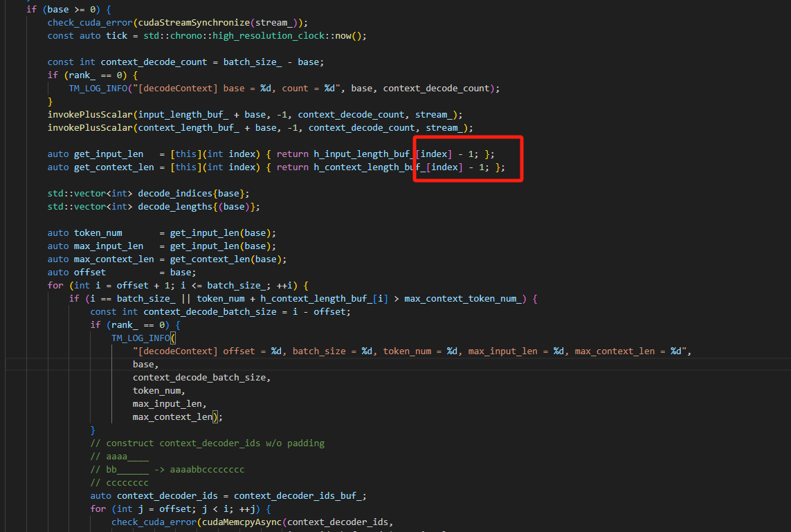Click the aaaabbcccccccc comment text

click(207, 469)
